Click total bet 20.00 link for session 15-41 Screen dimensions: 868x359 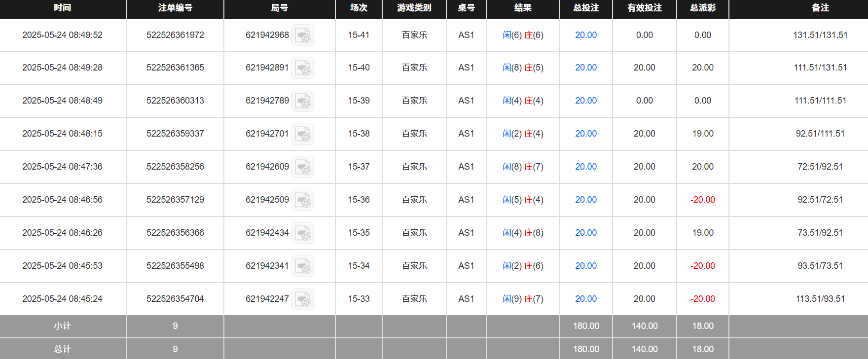(x=585, y=35)
